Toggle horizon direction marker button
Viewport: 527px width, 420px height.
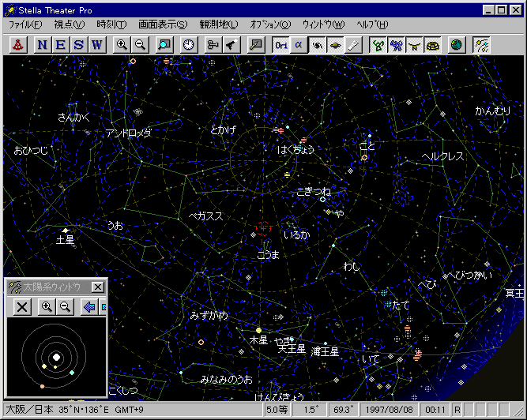point(414,45)
